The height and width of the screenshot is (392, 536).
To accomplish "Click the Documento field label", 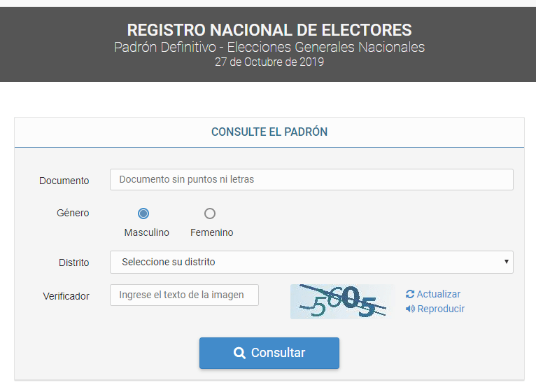I will point(64,181).
